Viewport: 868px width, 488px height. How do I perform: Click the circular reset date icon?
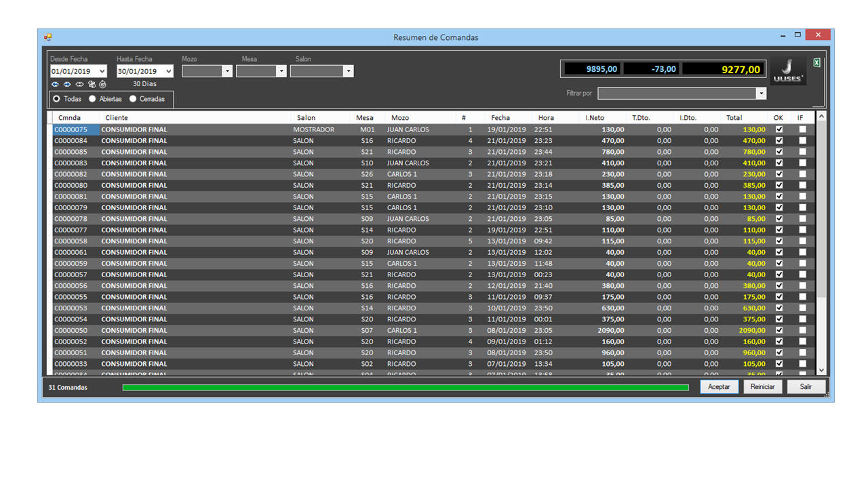(x=102, y=84)
